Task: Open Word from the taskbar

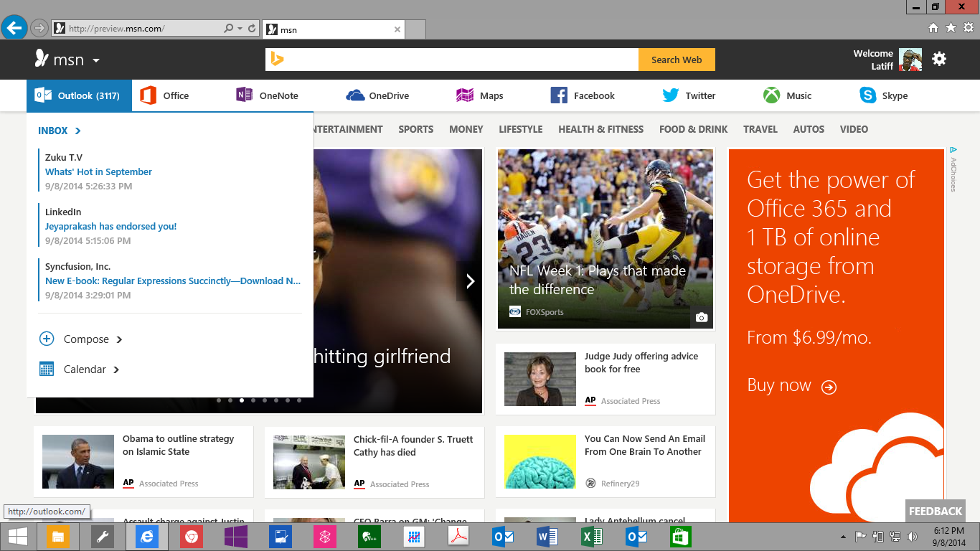Action: (x=547, y=537)
